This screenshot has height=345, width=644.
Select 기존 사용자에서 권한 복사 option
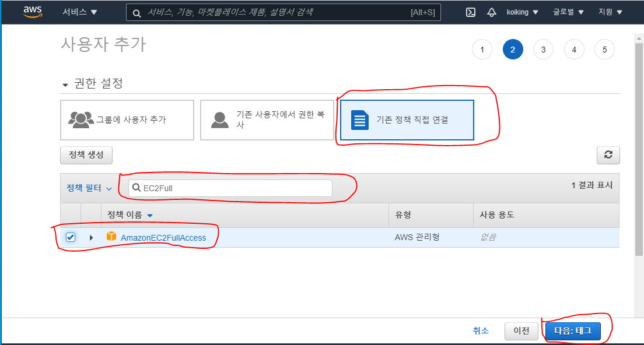(x=267, y=120)
